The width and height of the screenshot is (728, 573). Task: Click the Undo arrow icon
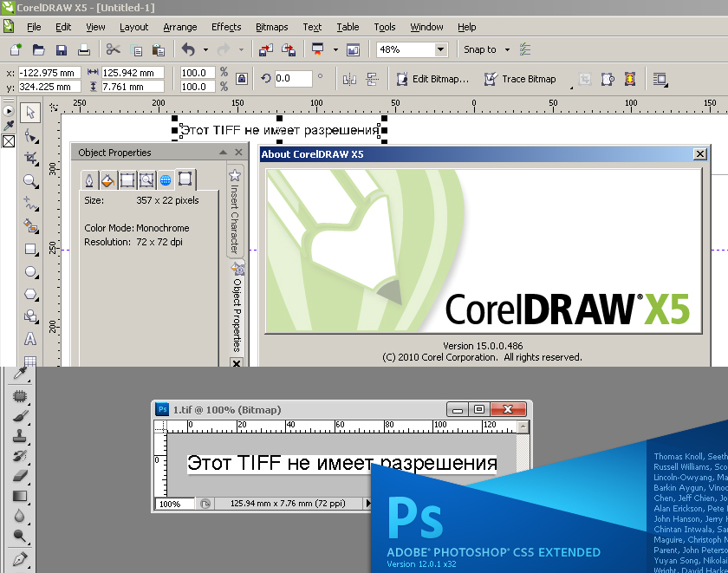[188, 49]
